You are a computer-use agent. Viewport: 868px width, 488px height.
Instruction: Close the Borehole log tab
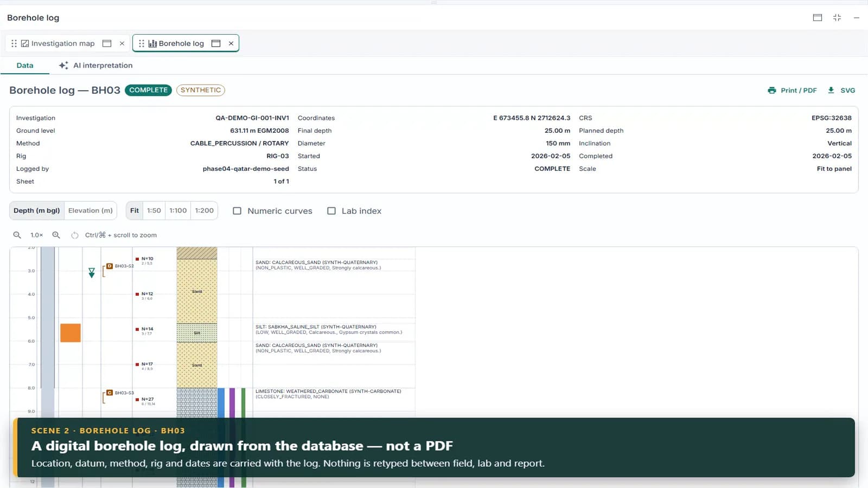coord(231,43)
